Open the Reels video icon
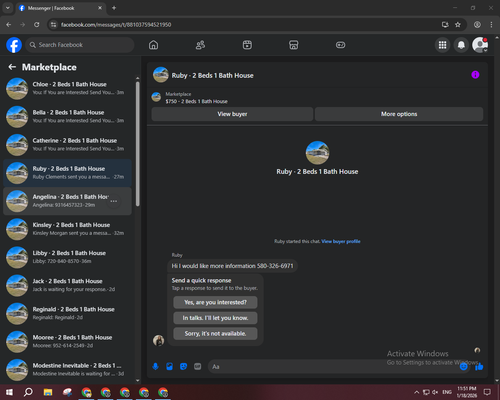The image size is (500, 400). (247, 45)
